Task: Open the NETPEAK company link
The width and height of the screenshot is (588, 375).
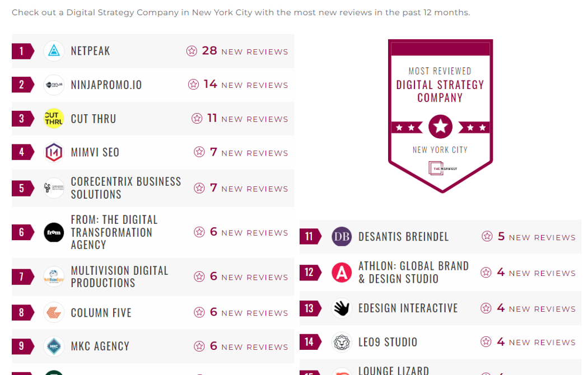Action: click(90, 51)
